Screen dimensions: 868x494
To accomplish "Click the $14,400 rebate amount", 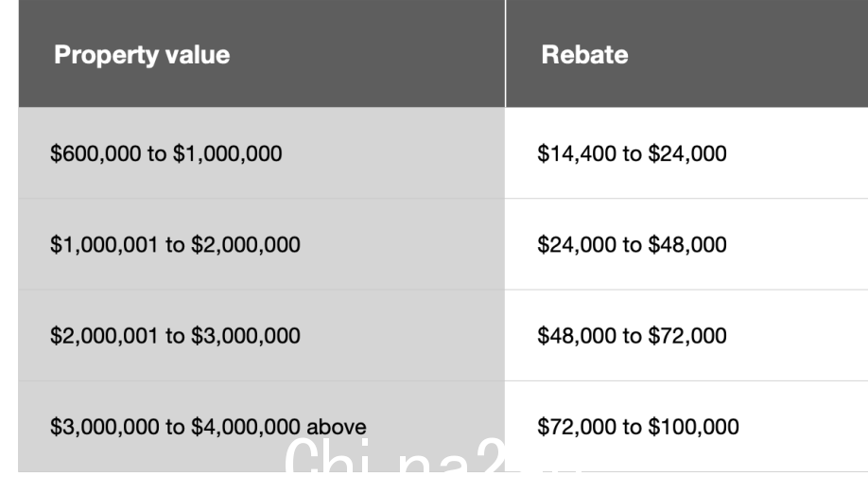I will tap(577, 153).
